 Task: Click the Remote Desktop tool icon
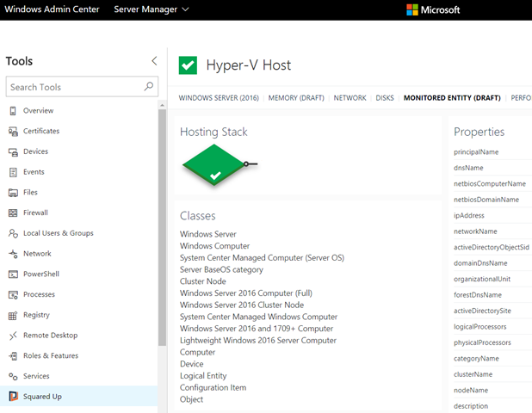tap(13, 336)
